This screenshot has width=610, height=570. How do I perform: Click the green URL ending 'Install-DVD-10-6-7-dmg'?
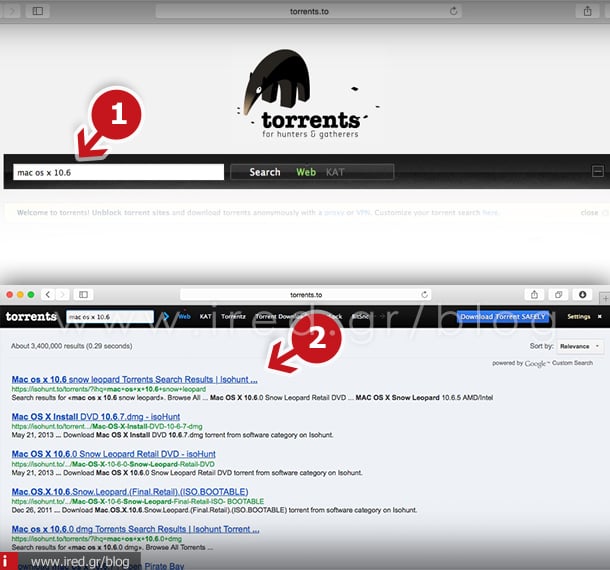[107, 426]
